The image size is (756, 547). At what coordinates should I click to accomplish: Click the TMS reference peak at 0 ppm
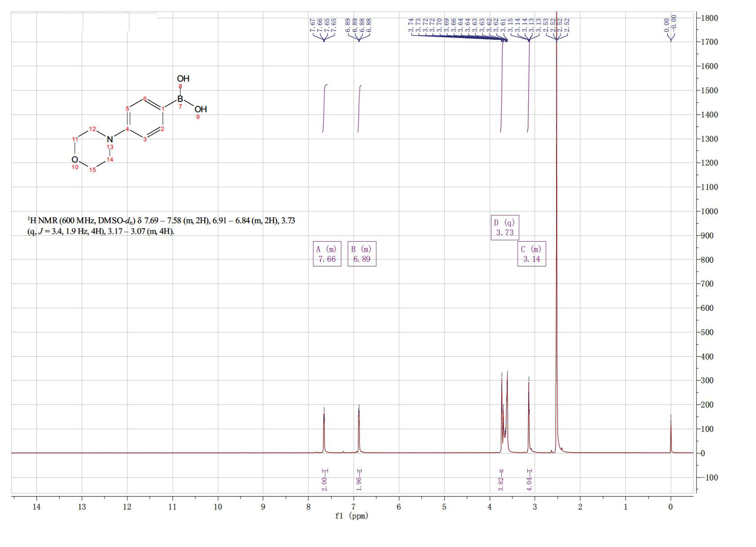671,433
